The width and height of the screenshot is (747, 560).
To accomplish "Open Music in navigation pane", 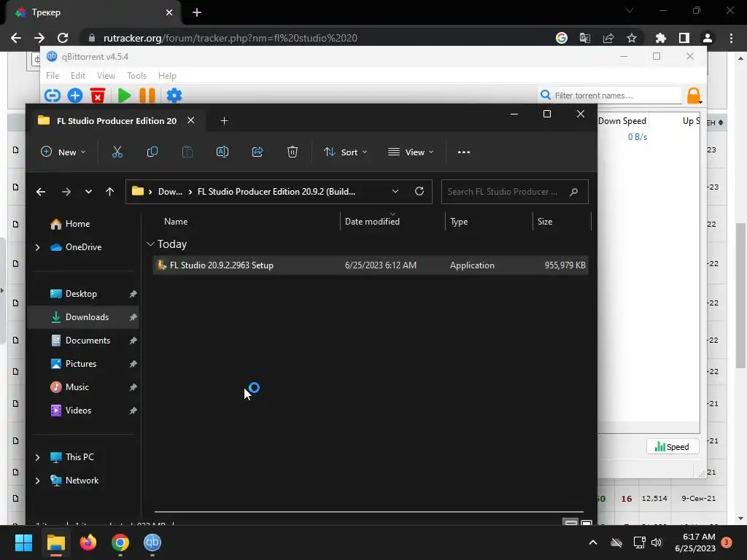I will (77, 387).
